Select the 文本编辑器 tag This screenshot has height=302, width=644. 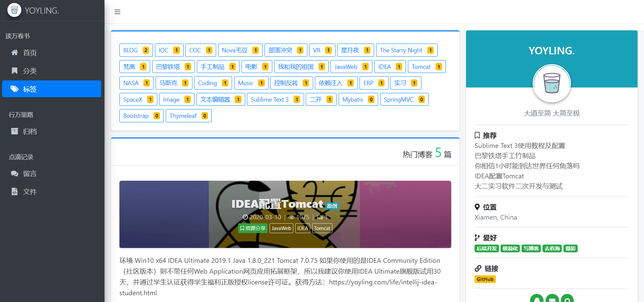click(221, 100)
